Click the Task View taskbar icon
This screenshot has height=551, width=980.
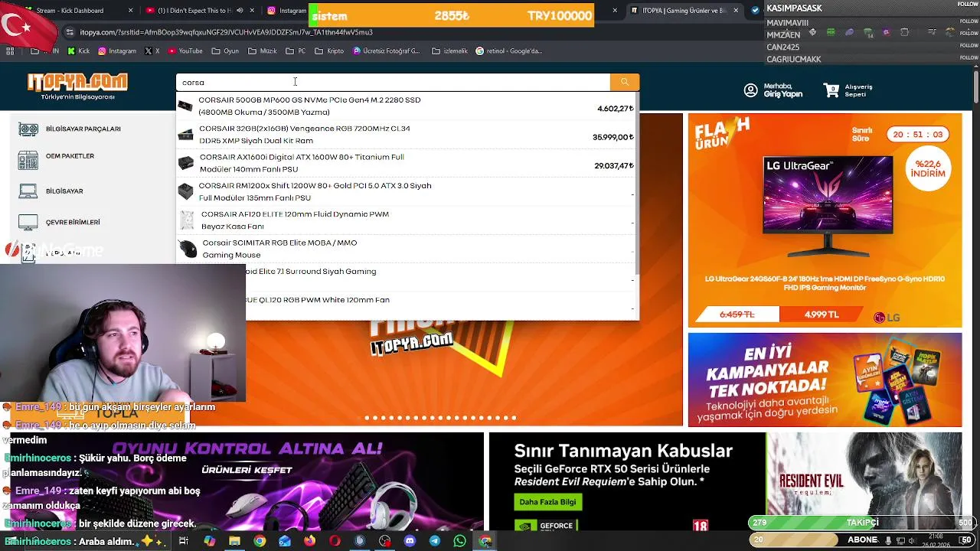pyautogui.click(x=184, y=541)
